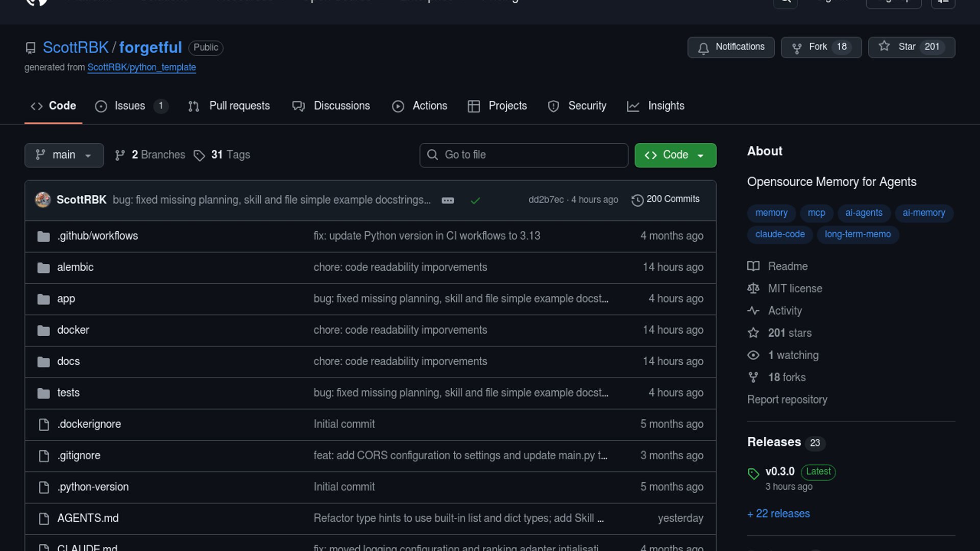Expand the green Code dropdown button
Image resolution: width=980 pixels, height=551 pixels.
(675, 155)
